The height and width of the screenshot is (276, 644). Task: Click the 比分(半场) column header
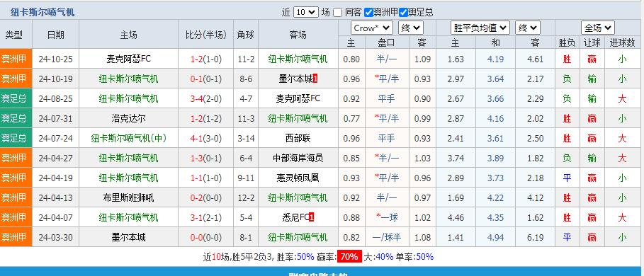[205, 35]
